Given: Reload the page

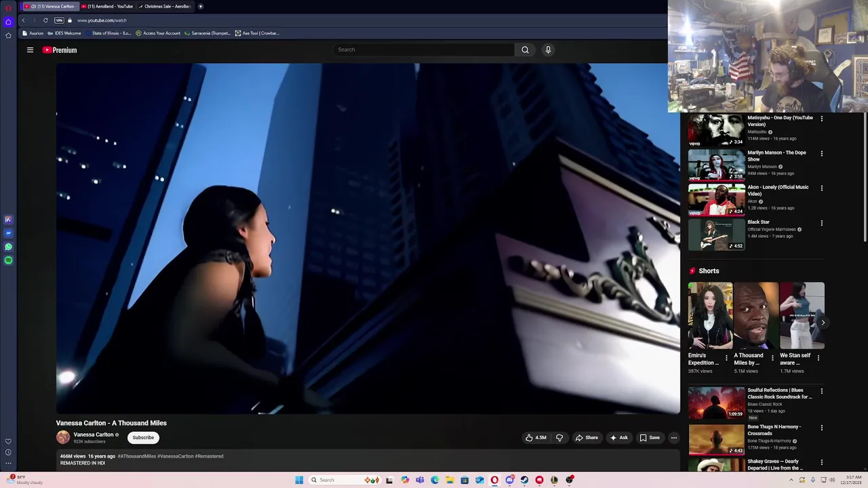Looking at the screenshot, I should pyautogui.click(x=45, y=20).
